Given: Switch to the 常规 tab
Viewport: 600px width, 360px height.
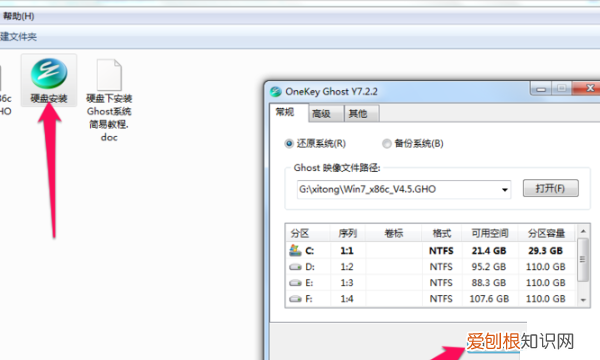Looking at the screenshot, I should 285,112.
